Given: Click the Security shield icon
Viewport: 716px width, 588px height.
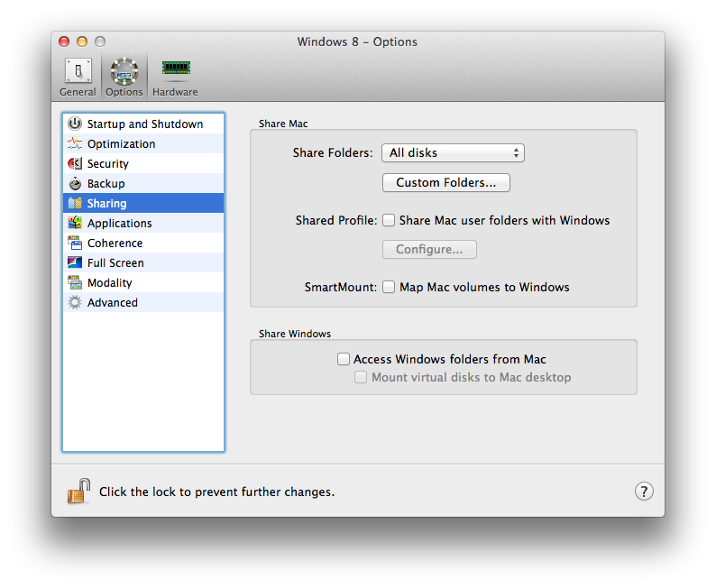Looking at the screenshot, I should (x=75, y=163).
